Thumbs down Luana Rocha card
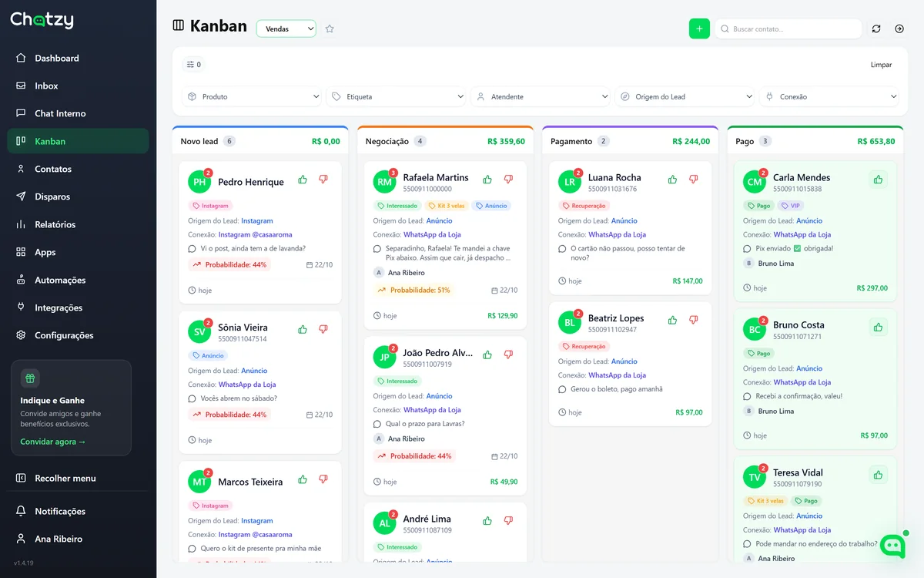The width and height of the screenshot is (924, 578). click(693, 180)
